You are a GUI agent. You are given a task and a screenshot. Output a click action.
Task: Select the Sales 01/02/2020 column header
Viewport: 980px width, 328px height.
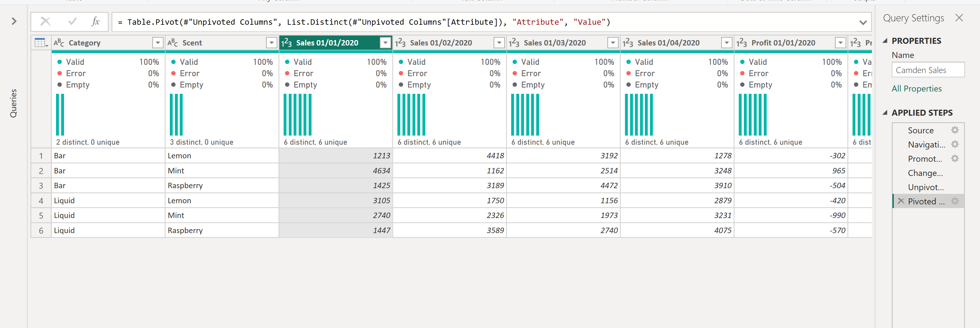point(449,43)
